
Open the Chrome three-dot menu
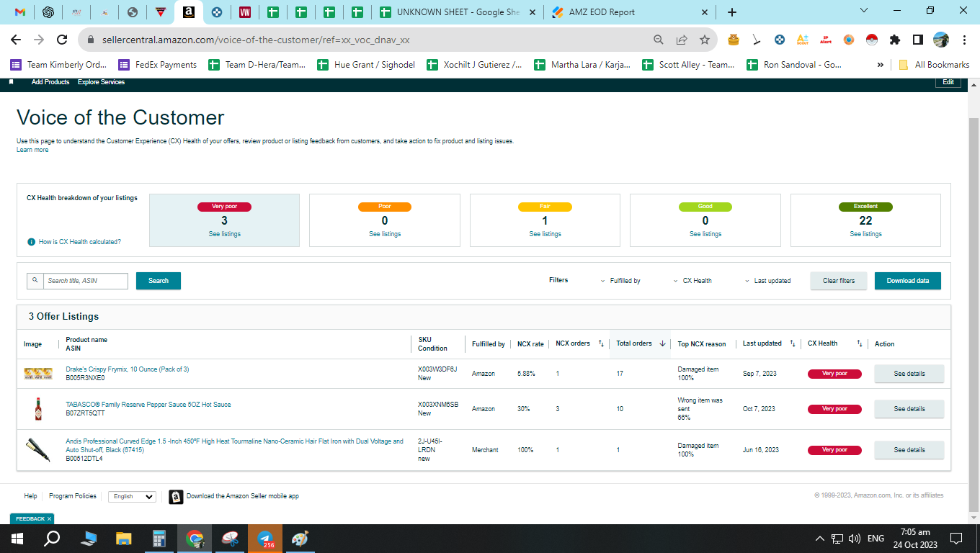point(964,40)
